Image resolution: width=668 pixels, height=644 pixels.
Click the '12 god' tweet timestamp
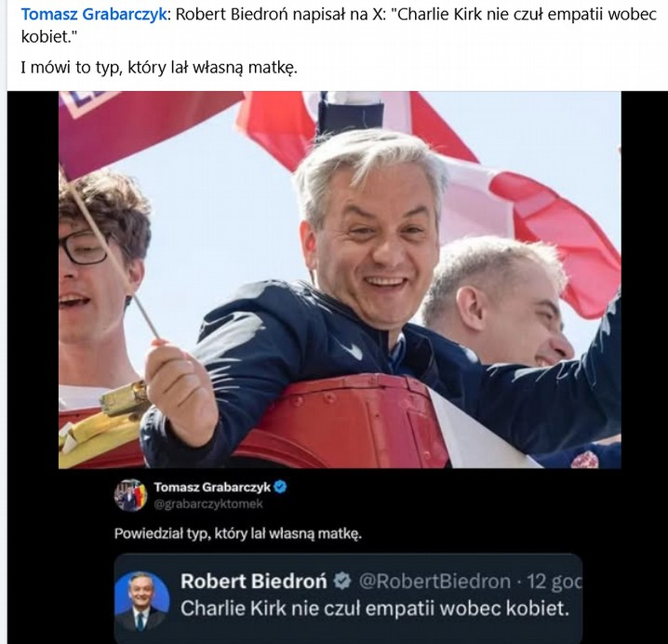click(554, 582)
